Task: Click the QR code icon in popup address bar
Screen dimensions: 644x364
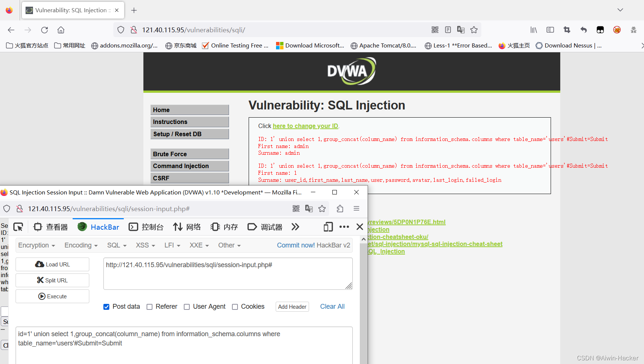Action: pos(296,209)
